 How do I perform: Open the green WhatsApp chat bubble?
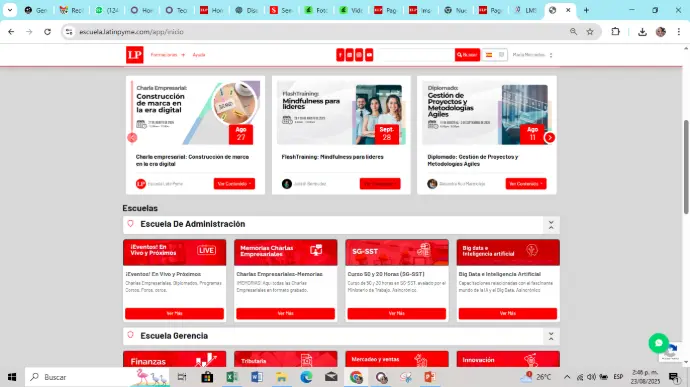tap(658, 343)
